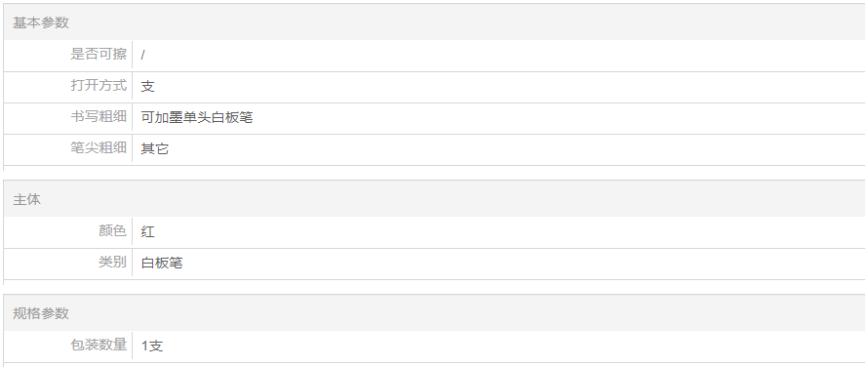
Task: Click the 颜色 table row
Action: (x=434, y=232)
